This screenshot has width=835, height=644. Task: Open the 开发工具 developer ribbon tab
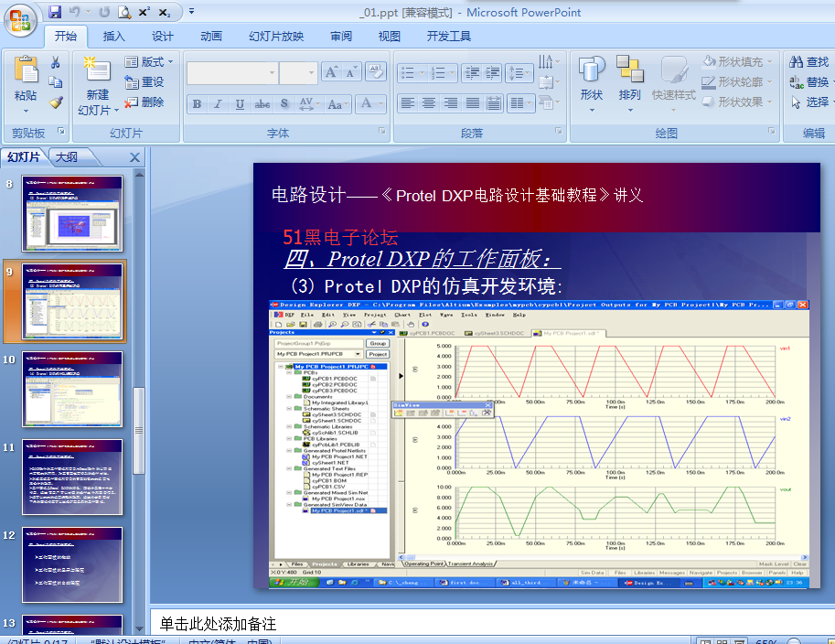(x=448, y=37)
